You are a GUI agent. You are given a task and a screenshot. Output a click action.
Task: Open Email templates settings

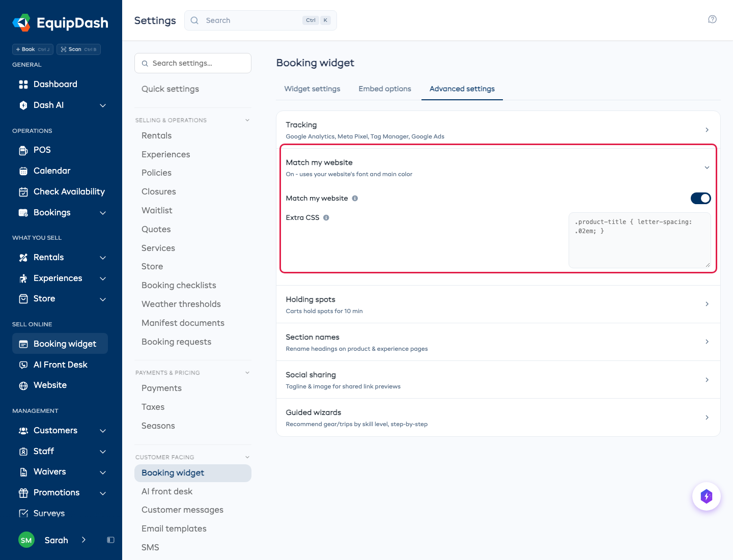pos(174,529)
